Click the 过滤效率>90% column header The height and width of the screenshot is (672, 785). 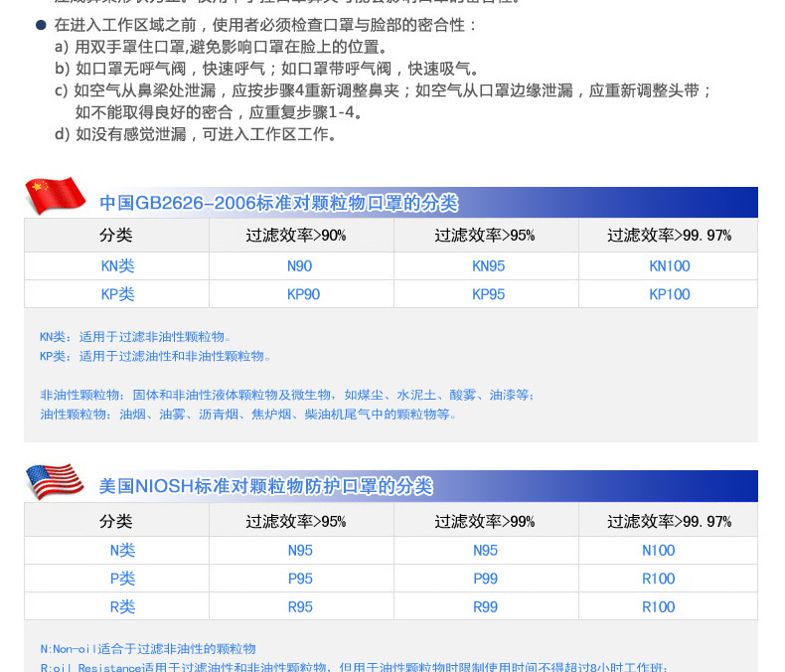point(296,236)
